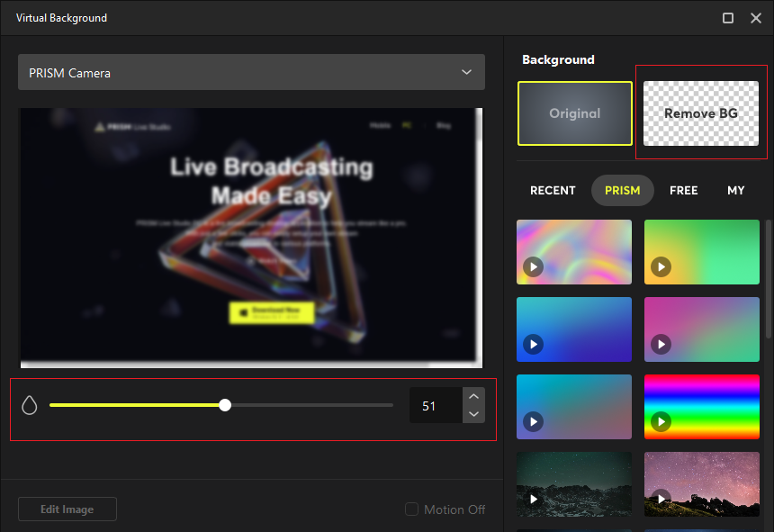Click the slider handle set at 51

(x=225, y=404)
